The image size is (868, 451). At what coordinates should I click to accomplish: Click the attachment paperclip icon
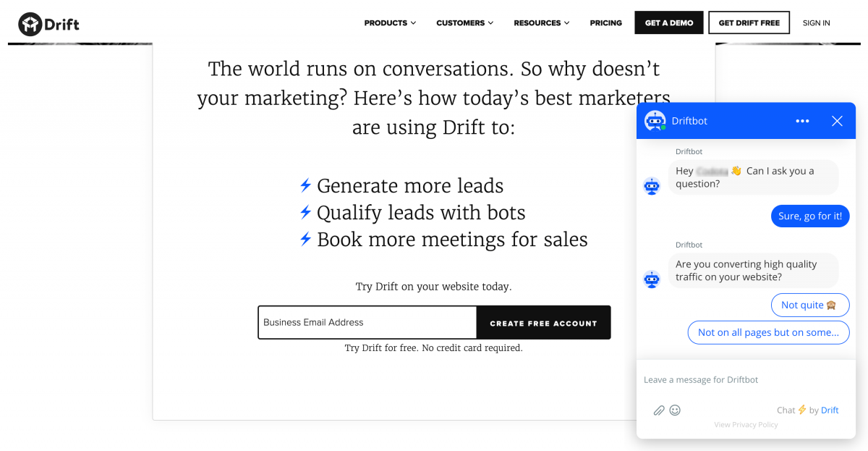659,410
